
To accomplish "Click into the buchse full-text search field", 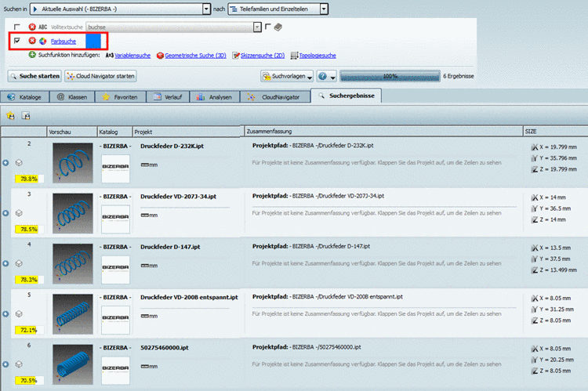I will (170, 27).
